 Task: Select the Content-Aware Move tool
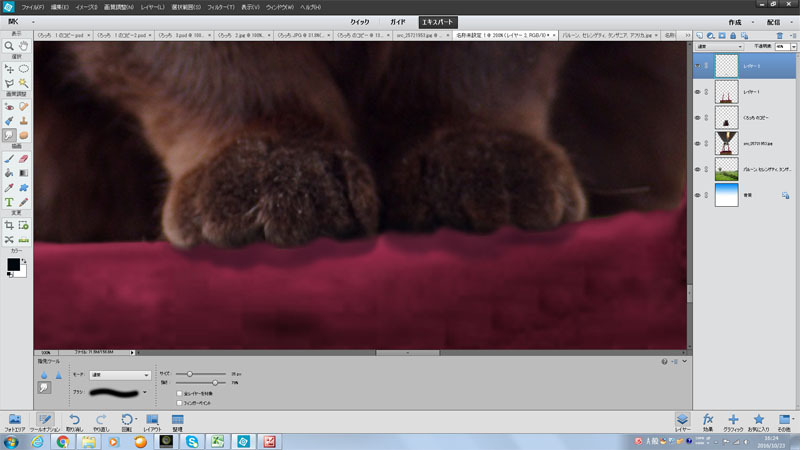click(9, 239)
